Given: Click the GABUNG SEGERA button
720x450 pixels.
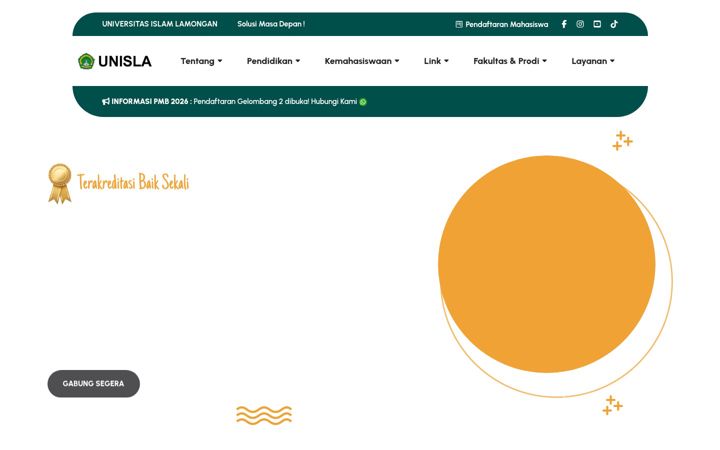Looking at the screenshot, I should click(x=94, y=383).
